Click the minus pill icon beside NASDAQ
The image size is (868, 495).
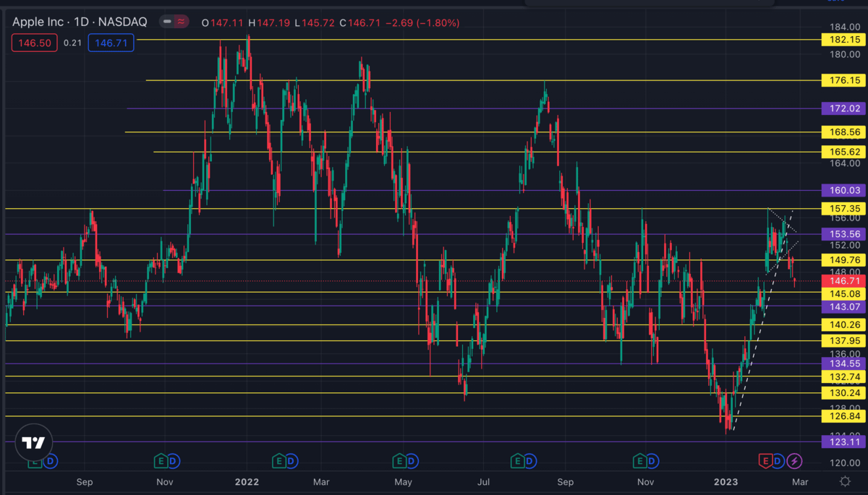pos(167,22)
